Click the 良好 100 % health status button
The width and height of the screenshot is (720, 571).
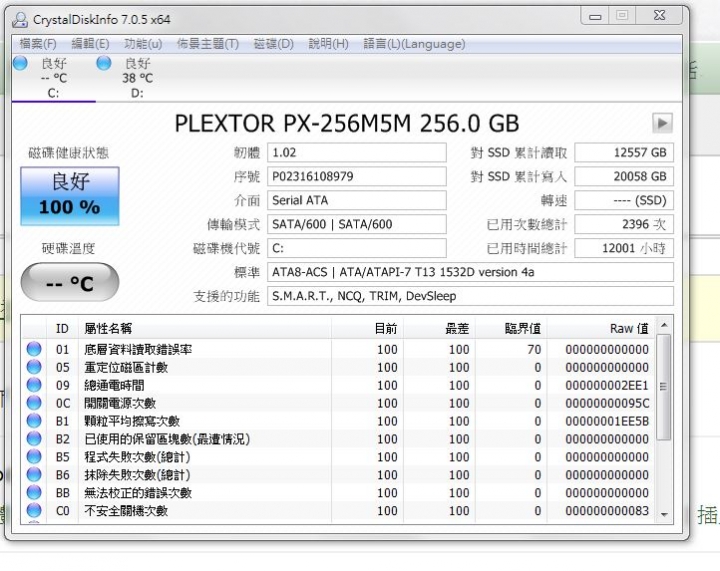[x=70, y=196]
